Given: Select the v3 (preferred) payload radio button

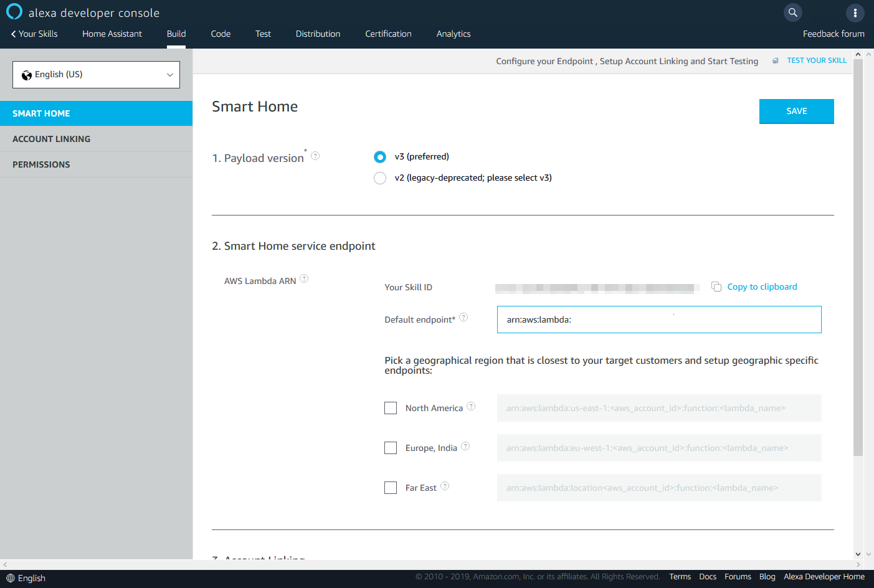Looking at the screenshot, I should pyautogui.click(x=380, y=157).
